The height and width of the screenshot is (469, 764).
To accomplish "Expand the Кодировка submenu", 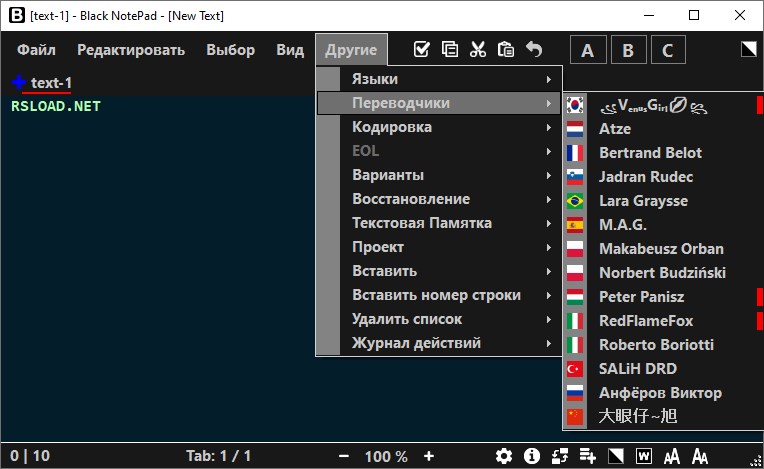I will coord(439,127).
